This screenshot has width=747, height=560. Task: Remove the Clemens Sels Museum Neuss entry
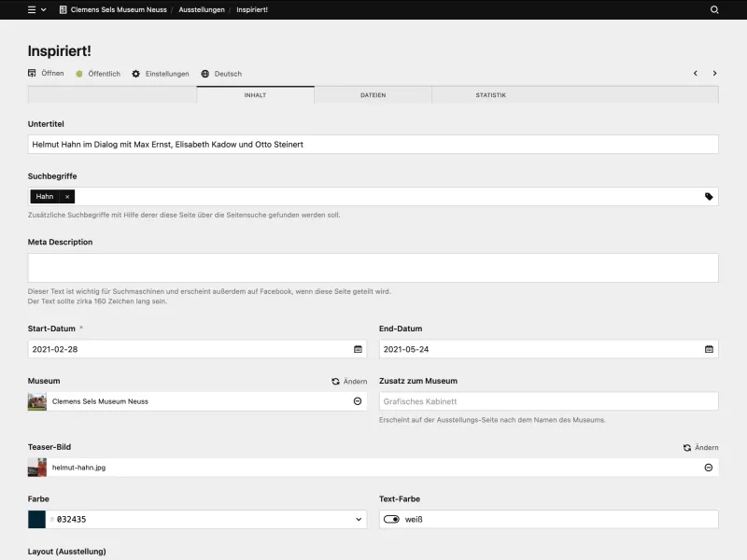point(358,402)
